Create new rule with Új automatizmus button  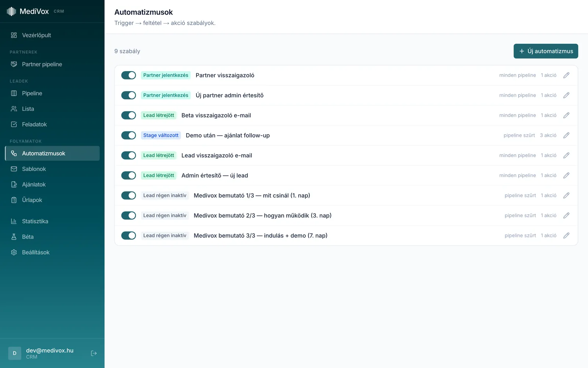(546, 51)
